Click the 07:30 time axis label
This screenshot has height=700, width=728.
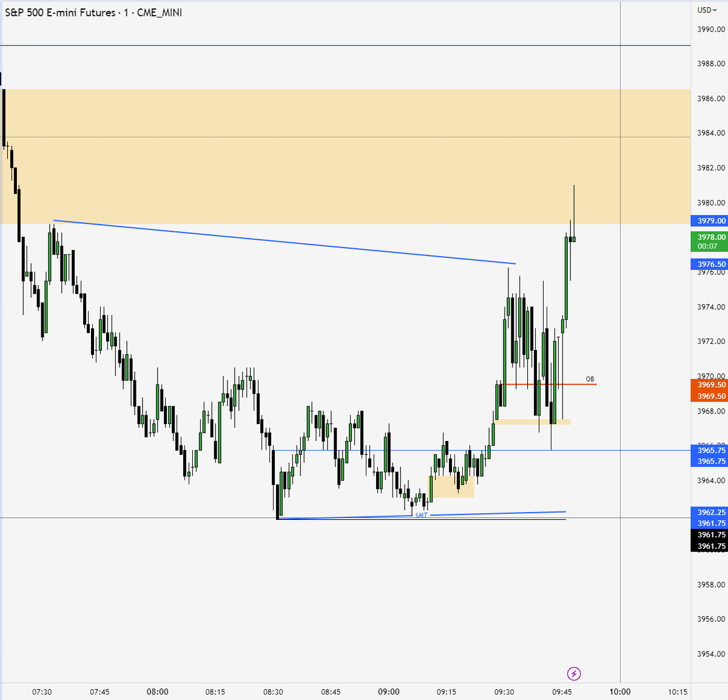[42, 692]
